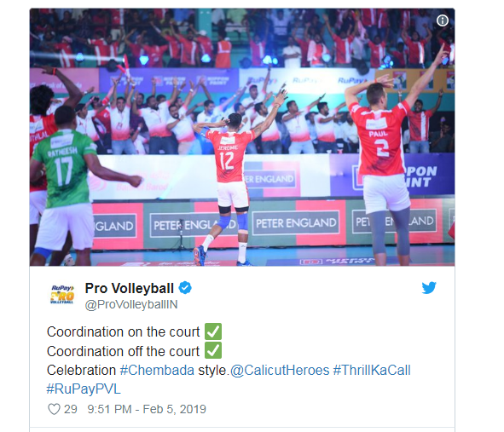Click the 9:51 PM - Feb 5, 2019 timestamp
504x432 pixels.
147,409
